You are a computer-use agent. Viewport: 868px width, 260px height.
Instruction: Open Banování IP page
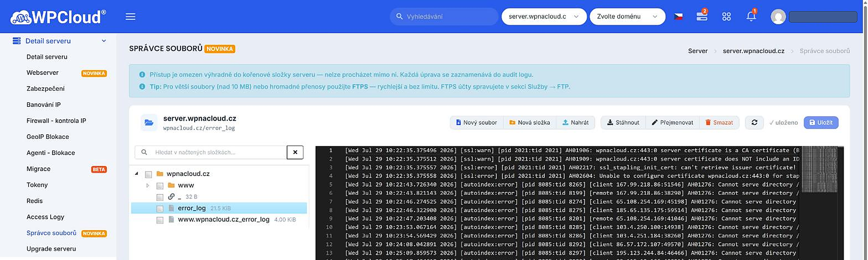tap(43, 104)
